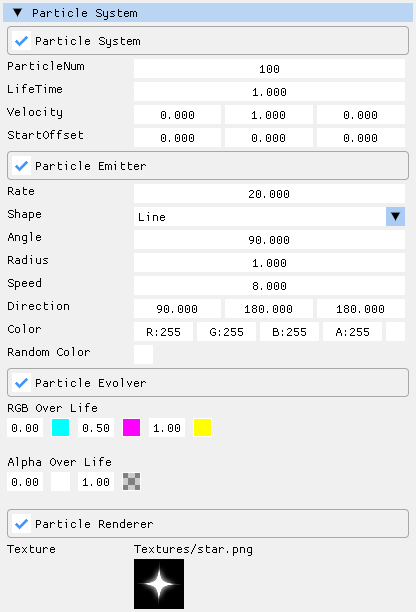Viewport: 416px width, 612px height.
Task: Uncheck the Particle System checkbox
Action: 21,41
